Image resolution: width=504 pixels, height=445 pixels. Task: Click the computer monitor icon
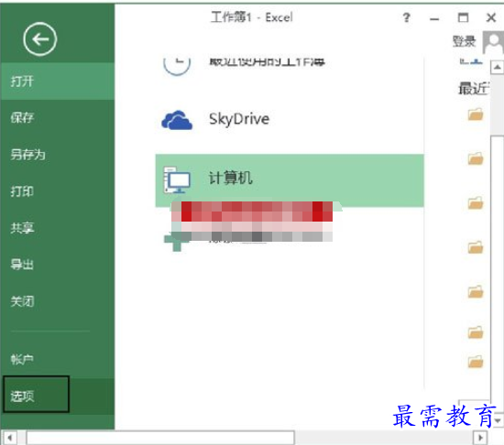pos(177,179)
